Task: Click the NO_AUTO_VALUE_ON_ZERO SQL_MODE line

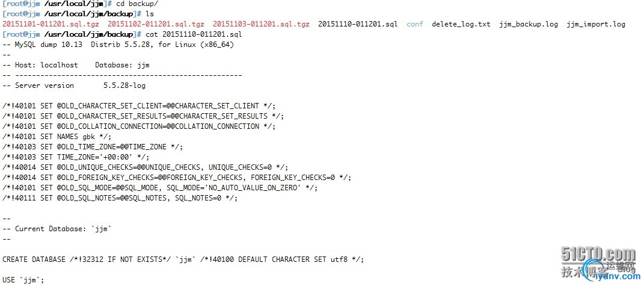Action: 160,188
